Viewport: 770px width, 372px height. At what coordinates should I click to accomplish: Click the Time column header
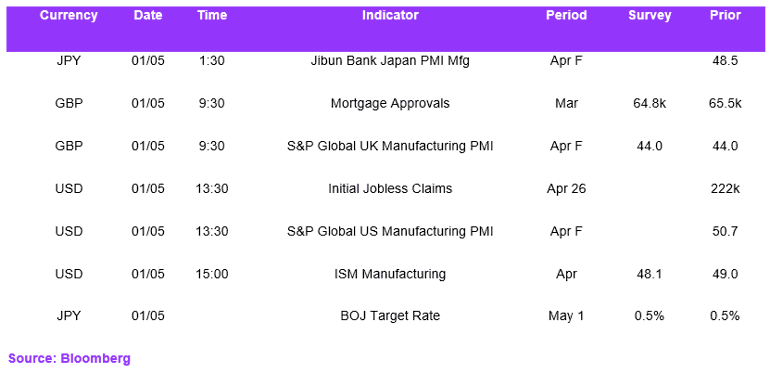click(212, 16)
